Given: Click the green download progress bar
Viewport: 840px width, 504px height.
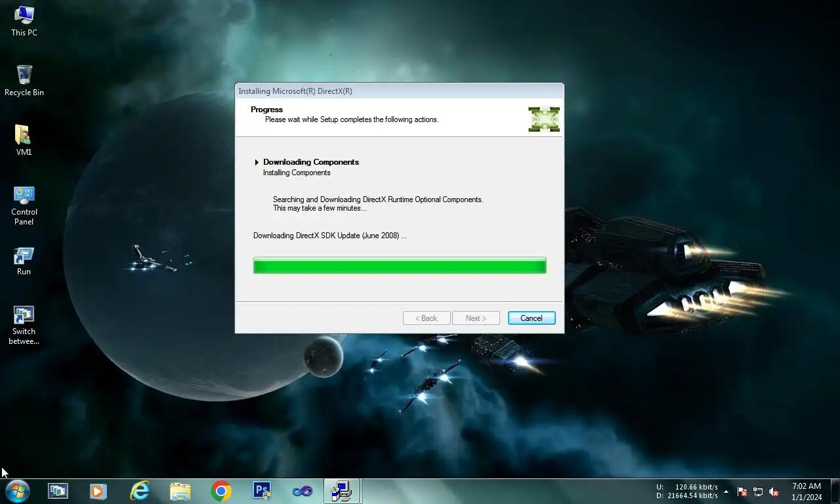Looking at the screenshot, I should point(400,265).
